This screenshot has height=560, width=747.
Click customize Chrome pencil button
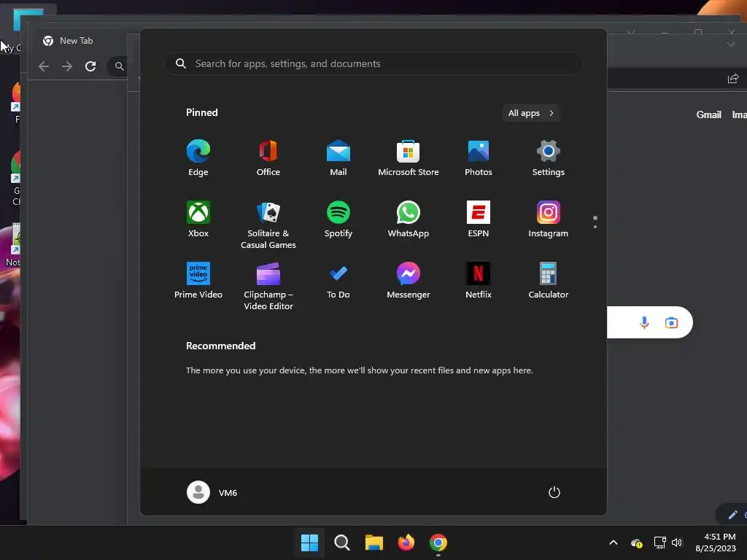point(733,514)
